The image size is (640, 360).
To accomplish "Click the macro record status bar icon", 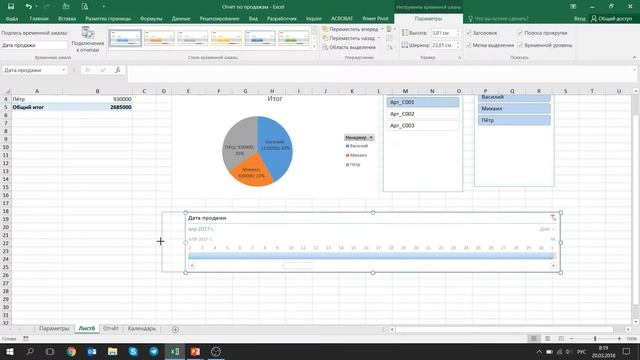I will [26, 338].
